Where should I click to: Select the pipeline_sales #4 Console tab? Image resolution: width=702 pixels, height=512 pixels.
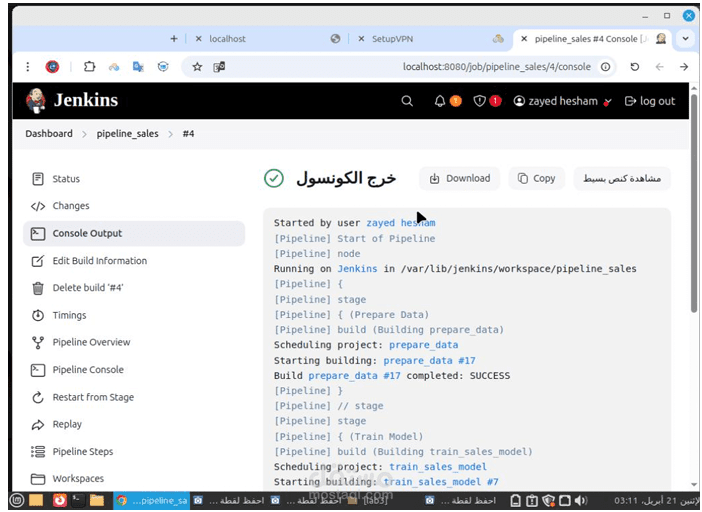pos(591,39)
